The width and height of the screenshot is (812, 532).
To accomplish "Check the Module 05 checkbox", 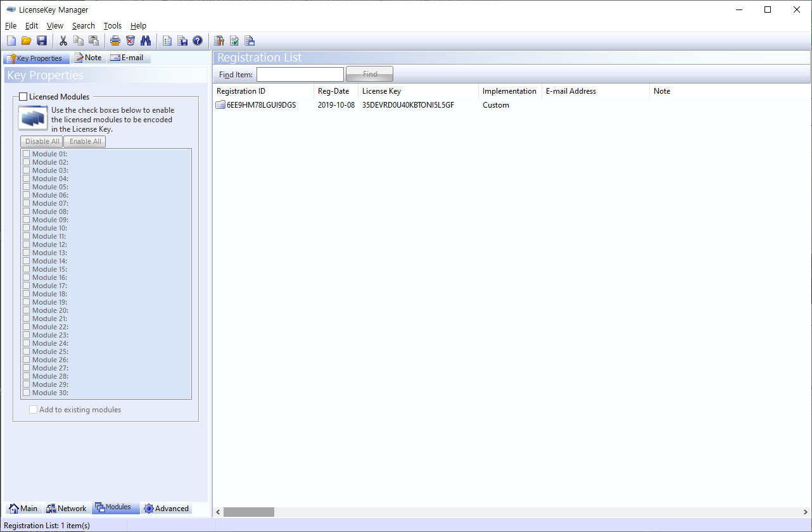I will [x=27, y=187].
